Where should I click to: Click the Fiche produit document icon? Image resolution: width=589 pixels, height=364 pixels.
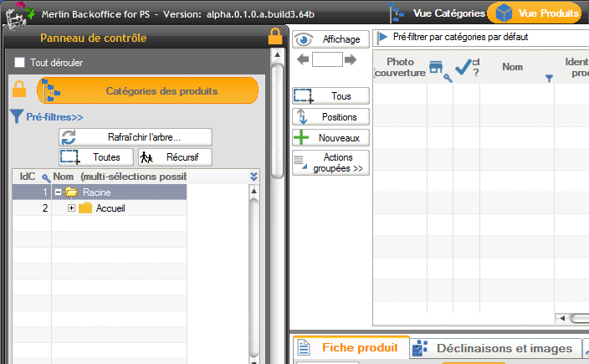coord(304,347)
